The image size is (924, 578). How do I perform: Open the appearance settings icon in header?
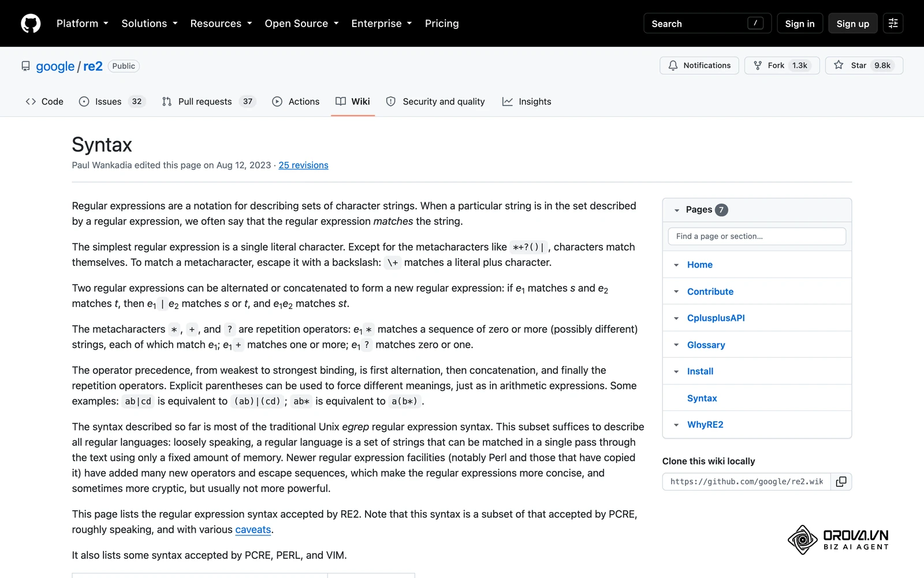point(893,23)
